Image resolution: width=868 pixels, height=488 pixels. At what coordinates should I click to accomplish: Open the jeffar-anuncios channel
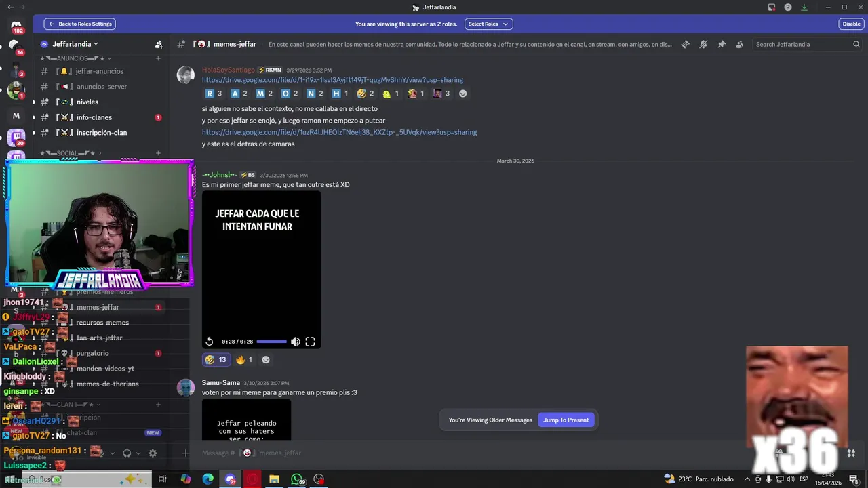99,71
